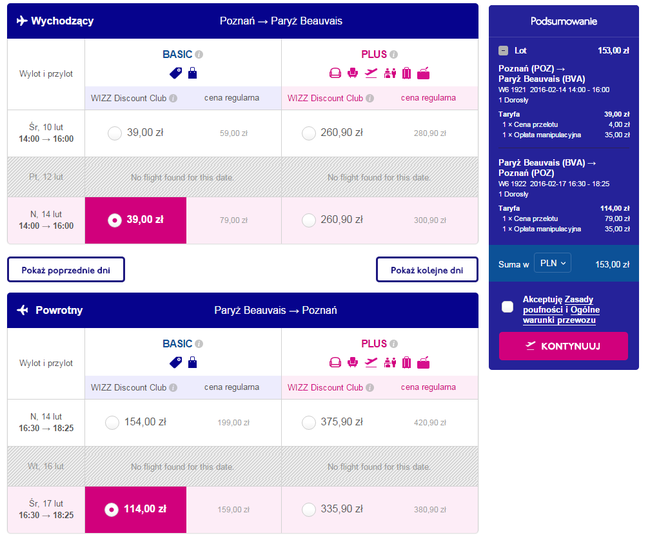Click the priority boarding plane icon under outbound PLUS

371,72
